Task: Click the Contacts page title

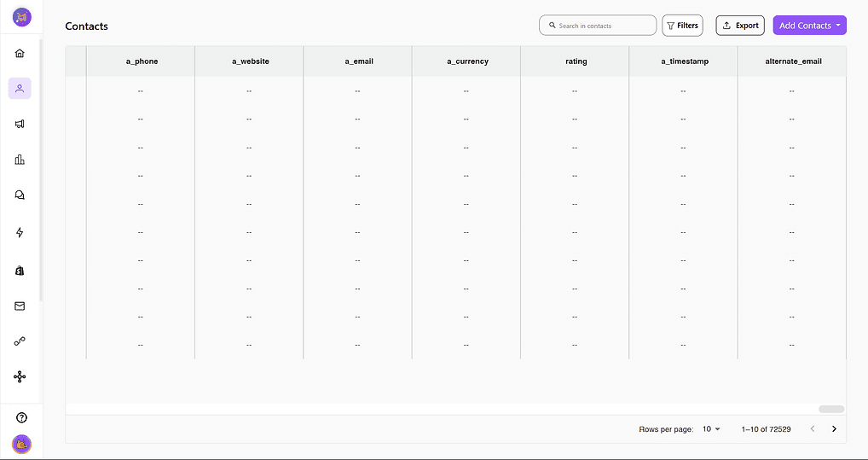Action: [86, 26]
